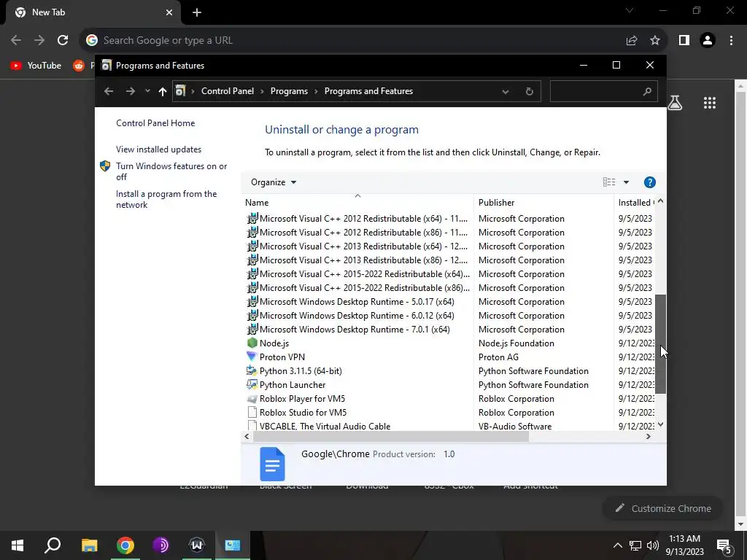Open the Chrome profile avatar

point(708,41)
